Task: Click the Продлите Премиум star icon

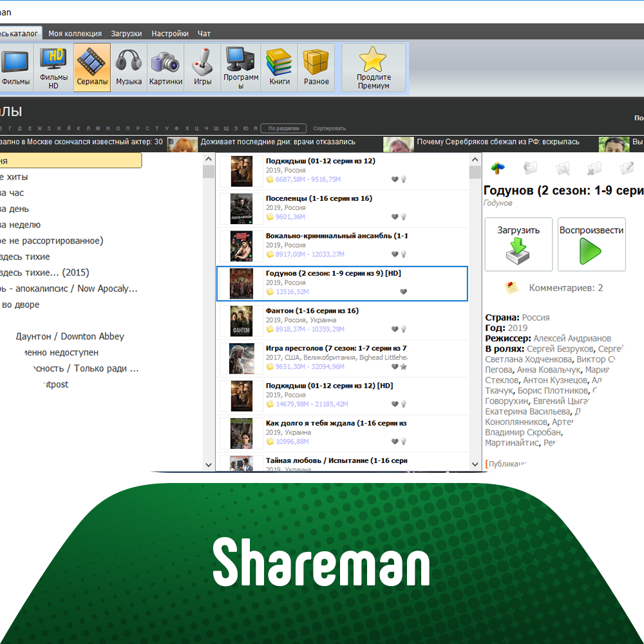Action: point(373,59)
